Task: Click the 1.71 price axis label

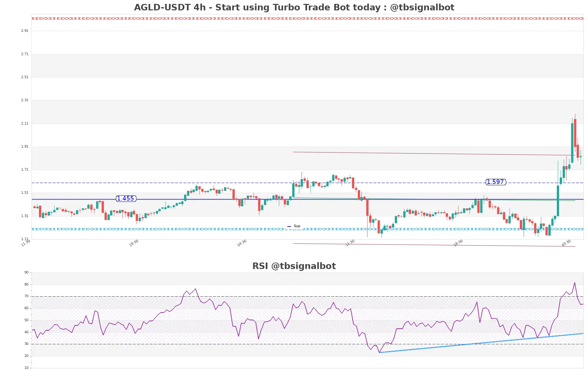Action: [25, 170]
